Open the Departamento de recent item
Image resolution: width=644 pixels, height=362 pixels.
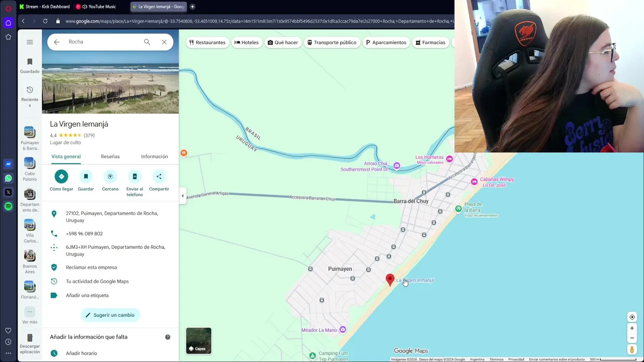pyautogui.click(x=30, y=200)
